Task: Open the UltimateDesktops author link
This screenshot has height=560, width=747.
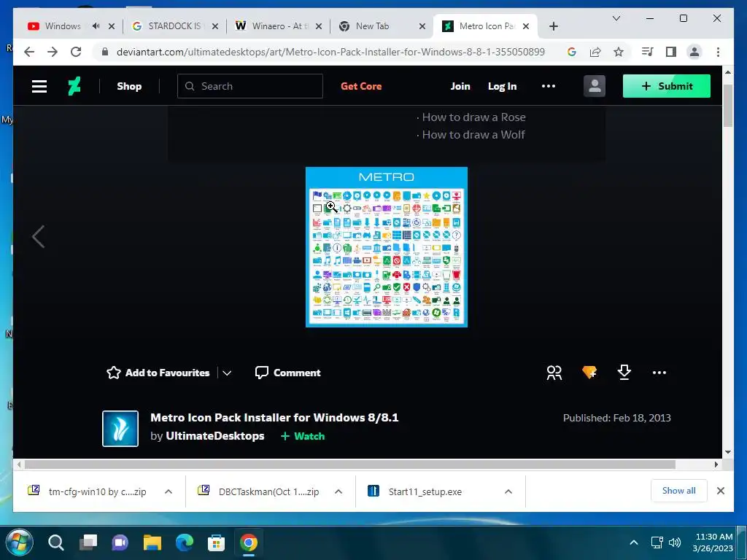Action: [215, 436]
